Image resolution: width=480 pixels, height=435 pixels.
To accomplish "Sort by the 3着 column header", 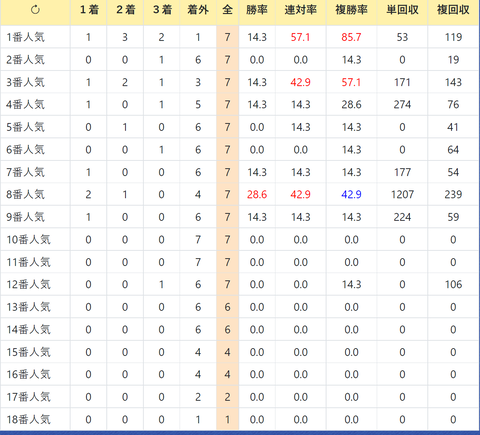I will pyautogui.click(x=162, y=10).
